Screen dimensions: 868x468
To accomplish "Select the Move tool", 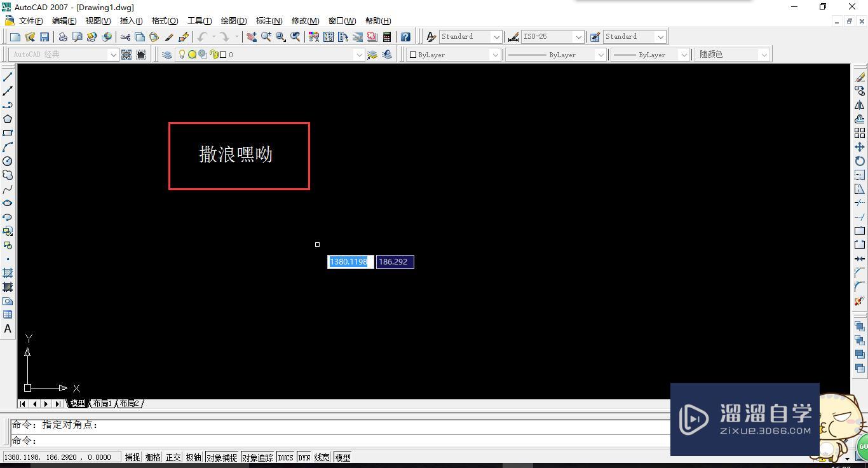I will coord(860,147).
